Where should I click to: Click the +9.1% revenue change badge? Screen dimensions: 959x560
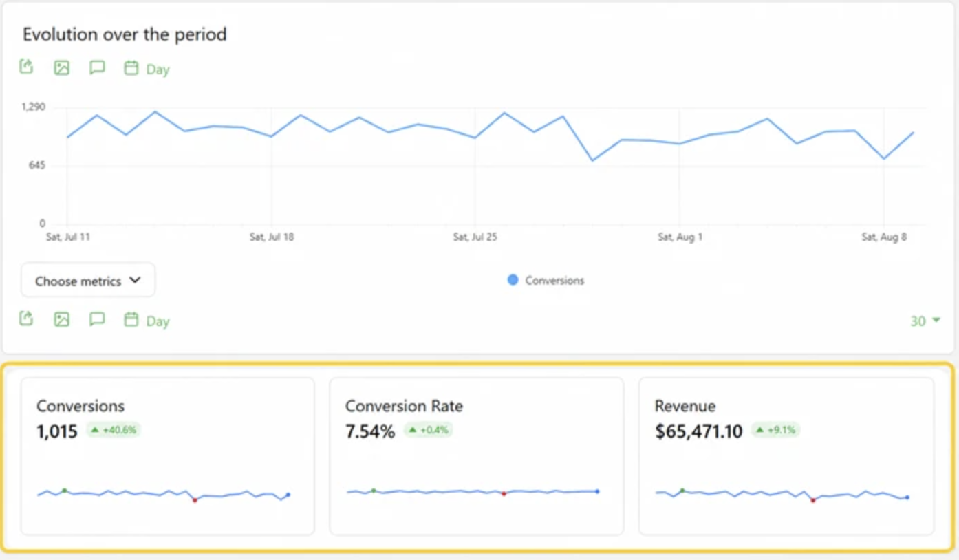(775, 430)
